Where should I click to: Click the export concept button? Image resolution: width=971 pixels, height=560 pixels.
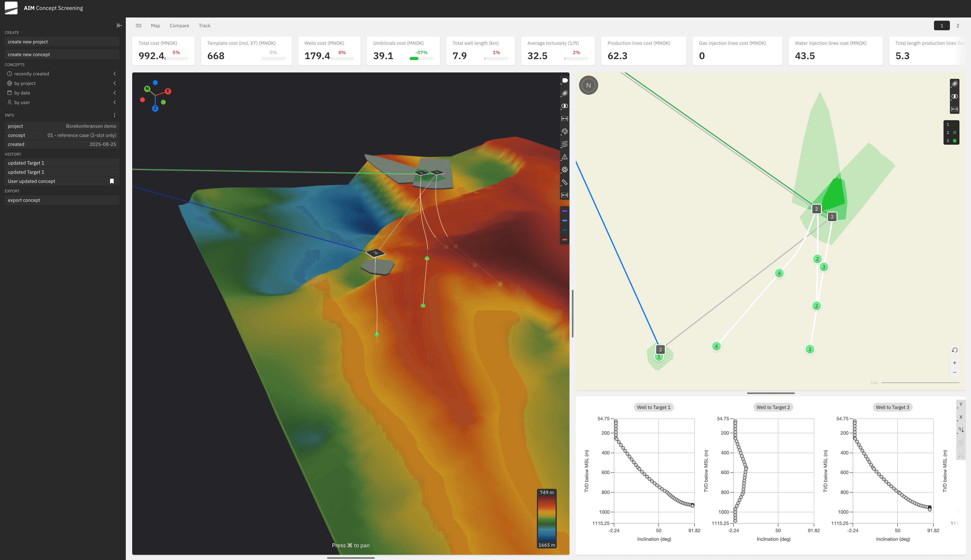click(x=62, y=200)
